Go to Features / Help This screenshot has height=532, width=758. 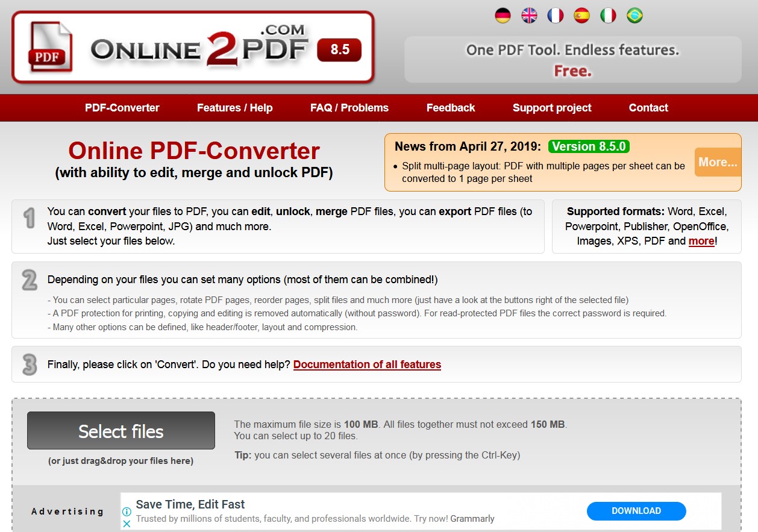click(x=235, y=108)
